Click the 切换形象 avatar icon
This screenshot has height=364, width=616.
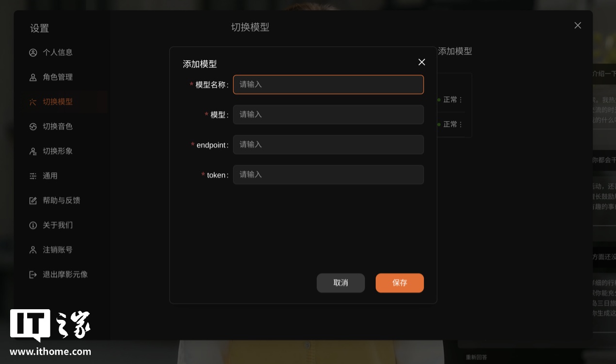pos(33,151)
